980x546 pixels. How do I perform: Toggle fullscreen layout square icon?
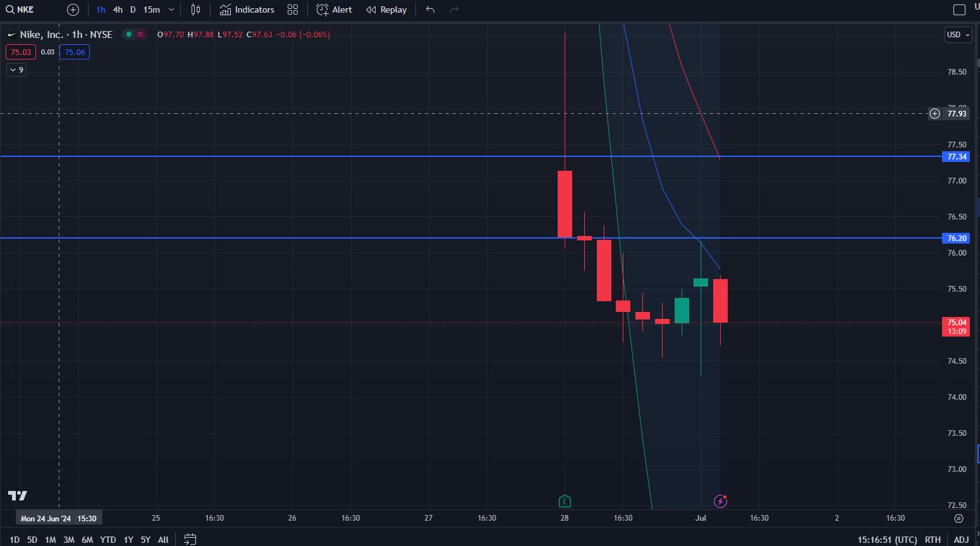coord(959,9)
